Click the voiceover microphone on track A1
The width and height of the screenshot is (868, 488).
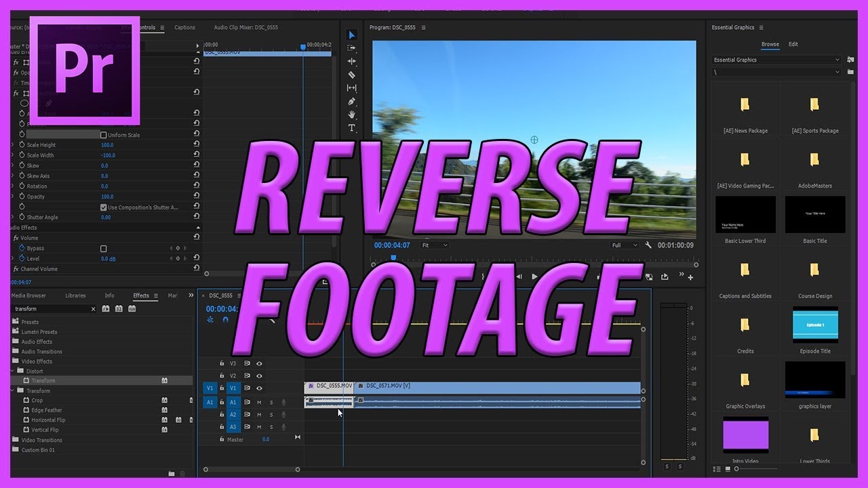(x=283, y=401)
